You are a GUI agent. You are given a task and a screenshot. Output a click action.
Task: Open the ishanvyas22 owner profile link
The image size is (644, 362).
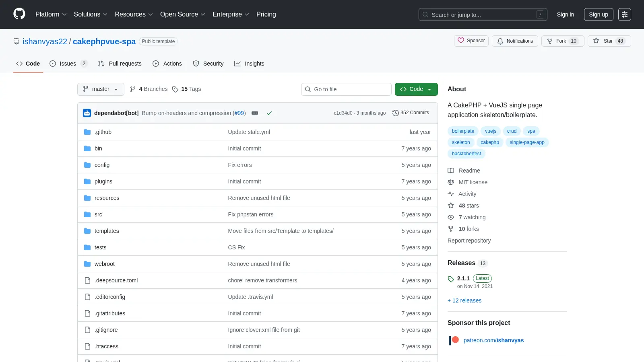[45, 41]
